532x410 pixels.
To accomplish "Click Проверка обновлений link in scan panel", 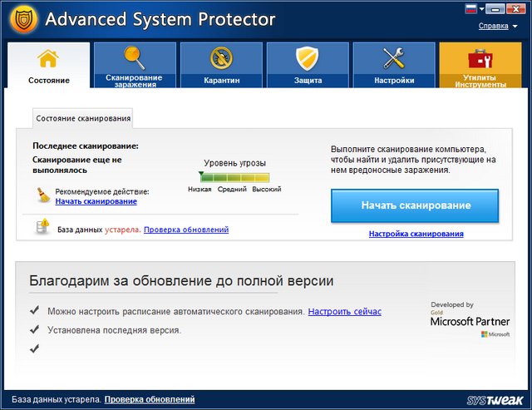I will tap(185, 230).
